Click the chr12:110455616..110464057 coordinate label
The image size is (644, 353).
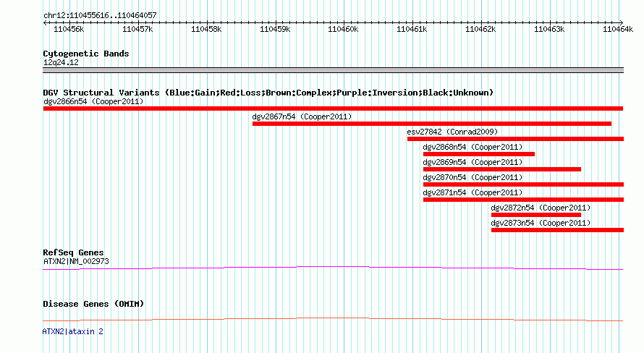click(100, 15)
